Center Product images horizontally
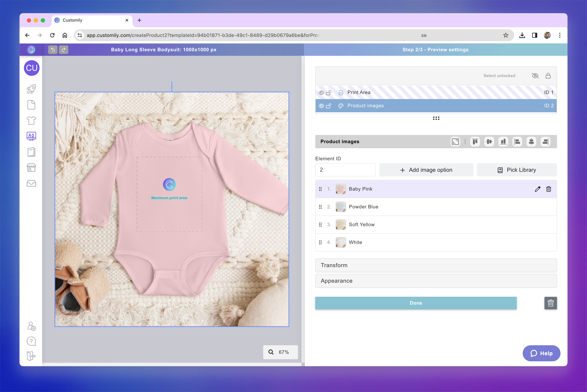This screenshot has height=392, width=587. pyautogui.click(x=531, y=141)
